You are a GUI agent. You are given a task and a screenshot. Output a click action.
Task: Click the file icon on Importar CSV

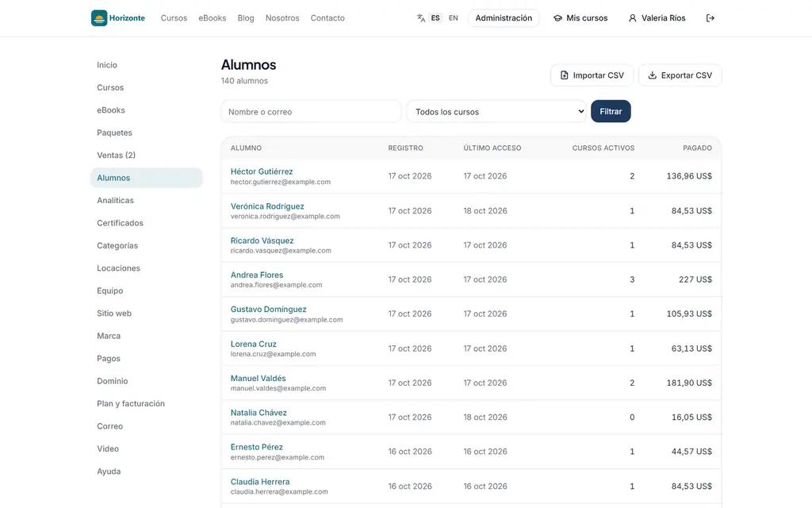click(x=565, y=75)
